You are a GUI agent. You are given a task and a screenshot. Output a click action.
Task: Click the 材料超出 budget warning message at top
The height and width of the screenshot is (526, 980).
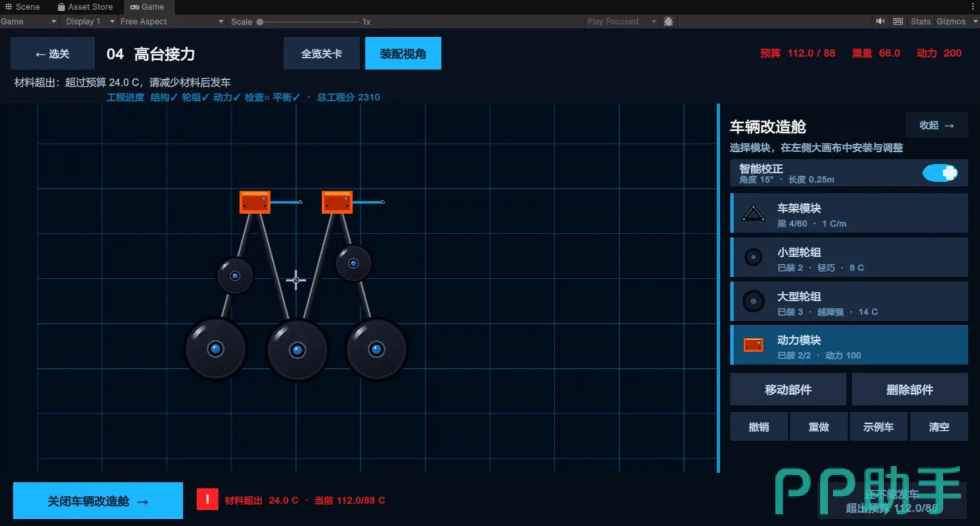[x=122, y=82]
